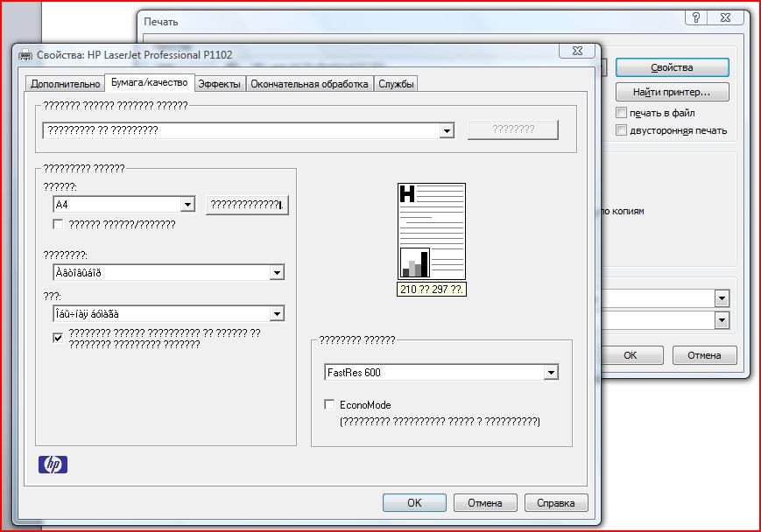Image resolution: width=761 pixels, height=532 pixels.
Task: Select the Бумага/качество tab
Action: [150, 82]
